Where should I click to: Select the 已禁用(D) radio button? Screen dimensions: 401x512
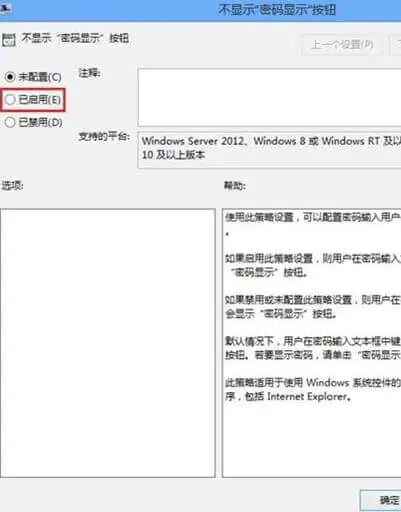pyautogui.click(x=10, y=122)
